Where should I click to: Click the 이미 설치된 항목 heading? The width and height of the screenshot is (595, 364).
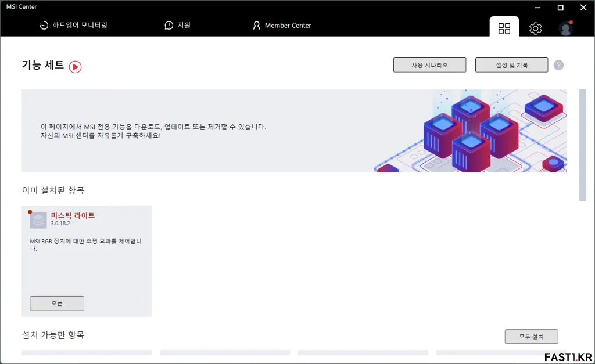(53, 190)
